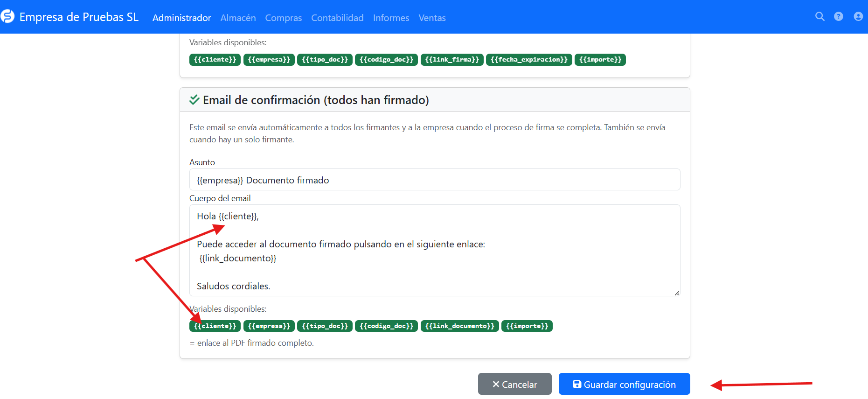
Task: Open the Administrador menu
Action: pyautogui.click(x=181, y=18)
